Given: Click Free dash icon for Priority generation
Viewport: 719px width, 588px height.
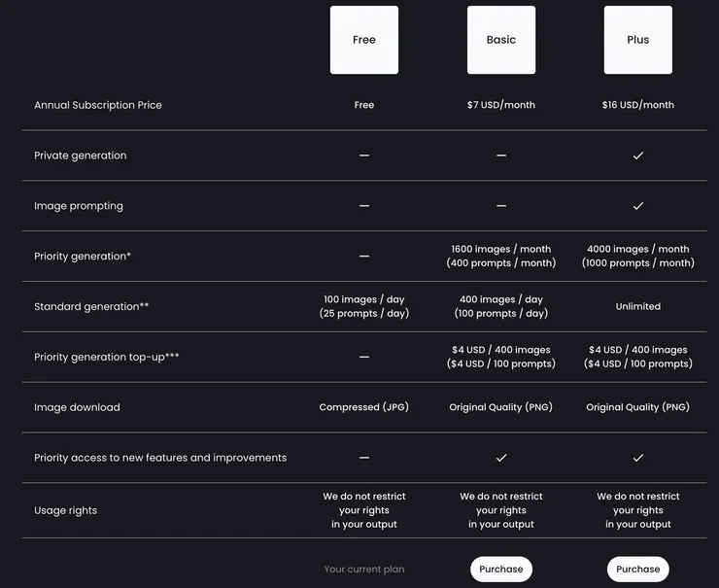Looking at the screenshot, I should pyautogui.click(x=364, y=257).
